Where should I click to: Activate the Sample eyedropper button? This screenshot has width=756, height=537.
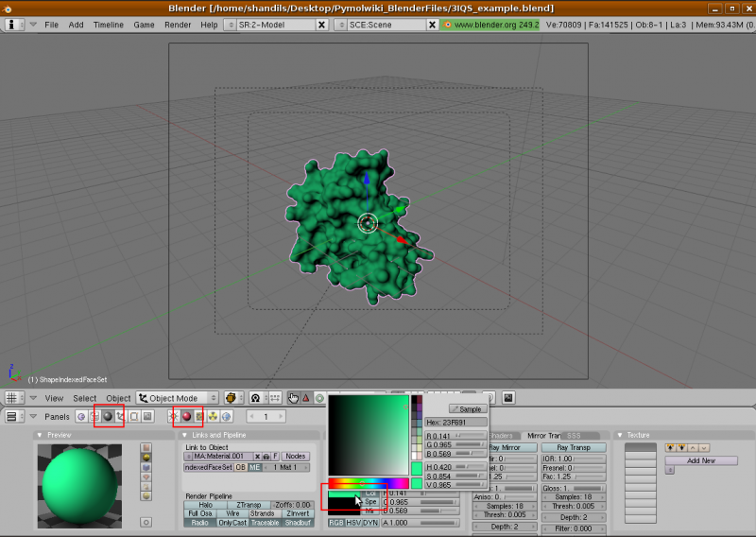coord(468,408)
